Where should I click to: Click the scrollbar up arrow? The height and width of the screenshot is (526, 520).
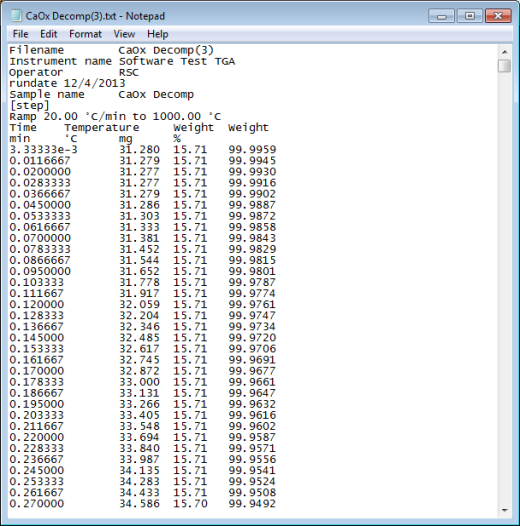coord(505,52)
